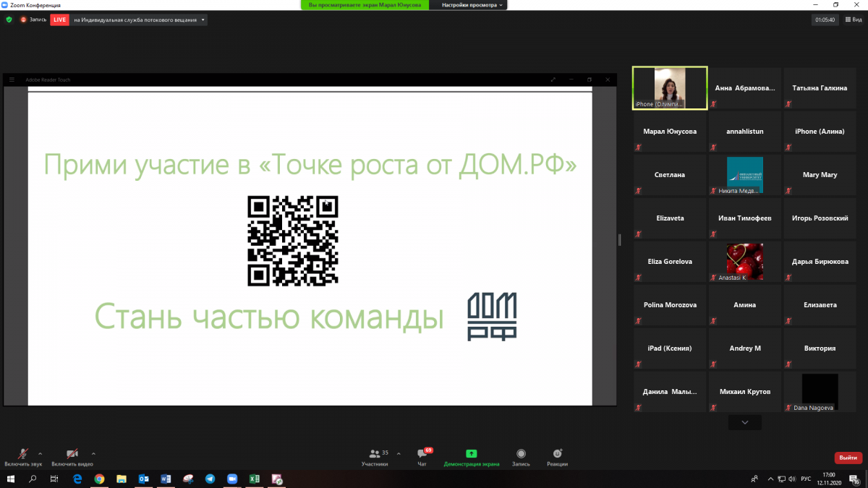Launch Google Chrome from the taskbar

tap(99, 479)
